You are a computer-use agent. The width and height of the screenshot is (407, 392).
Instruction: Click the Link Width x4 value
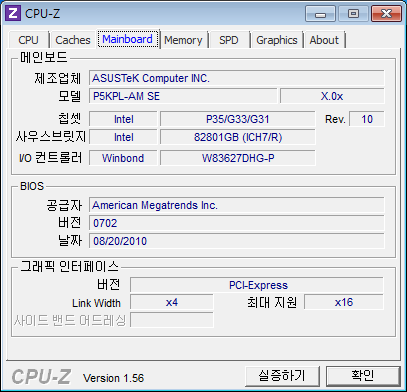pyautogui.click(x=172, y=302)
